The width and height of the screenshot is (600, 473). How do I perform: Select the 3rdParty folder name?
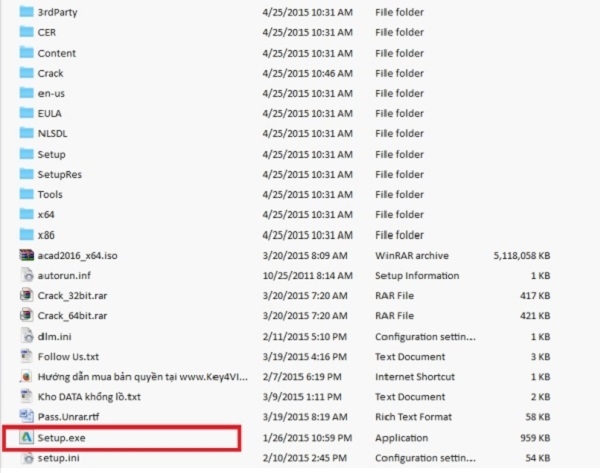point(57,12)
